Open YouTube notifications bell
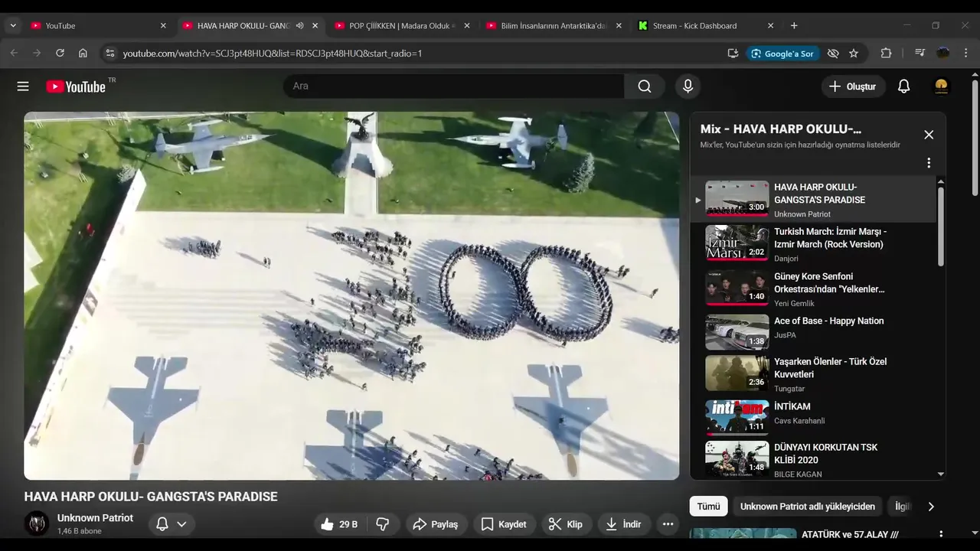980x551 pixels. pyautogui.click(x=903, y=86)
